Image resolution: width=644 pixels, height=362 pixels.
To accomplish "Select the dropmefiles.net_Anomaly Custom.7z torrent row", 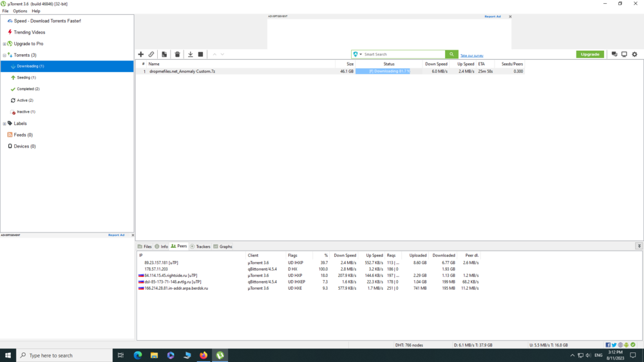I will tap(330, 71).
